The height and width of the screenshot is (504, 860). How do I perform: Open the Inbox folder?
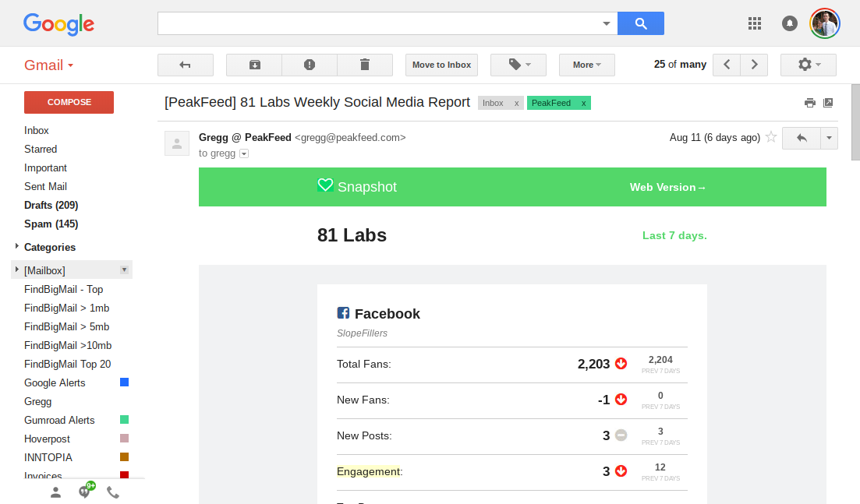click(36, 130)
